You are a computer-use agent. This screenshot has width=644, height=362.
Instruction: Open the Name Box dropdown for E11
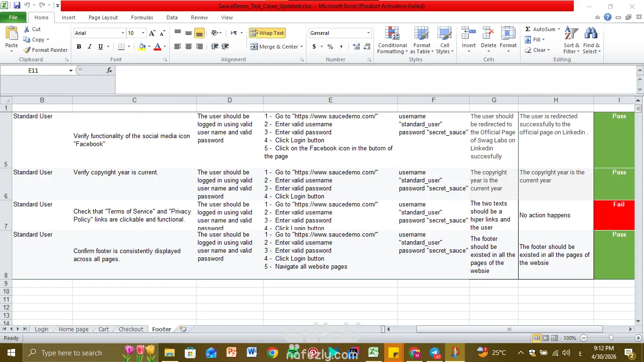71,70
